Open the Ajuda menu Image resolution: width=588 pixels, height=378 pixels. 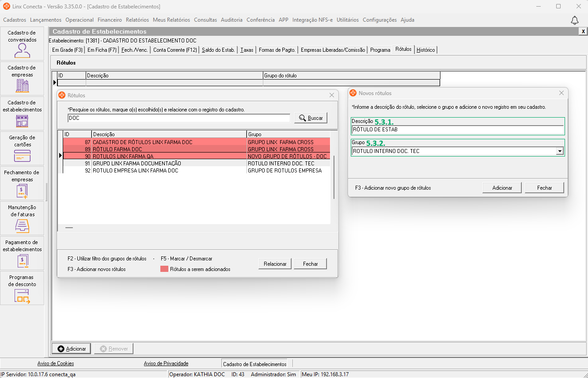tap(407, 20)
